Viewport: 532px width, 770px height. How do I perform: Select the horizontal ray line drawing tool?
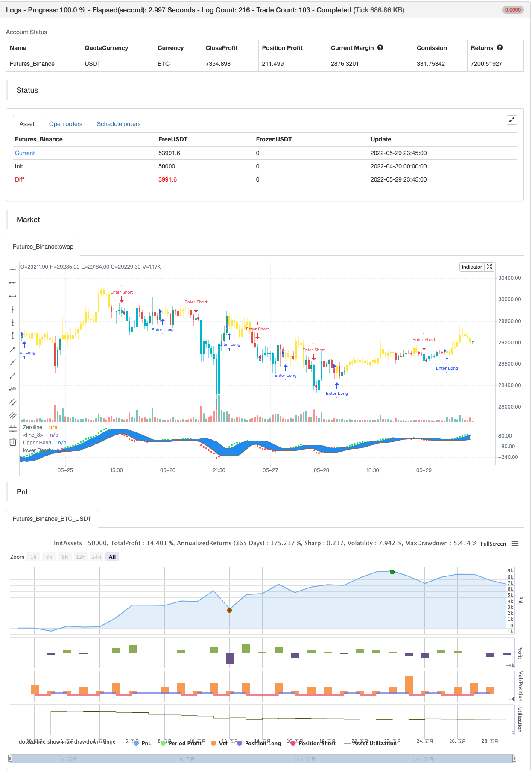pos(13,282)
